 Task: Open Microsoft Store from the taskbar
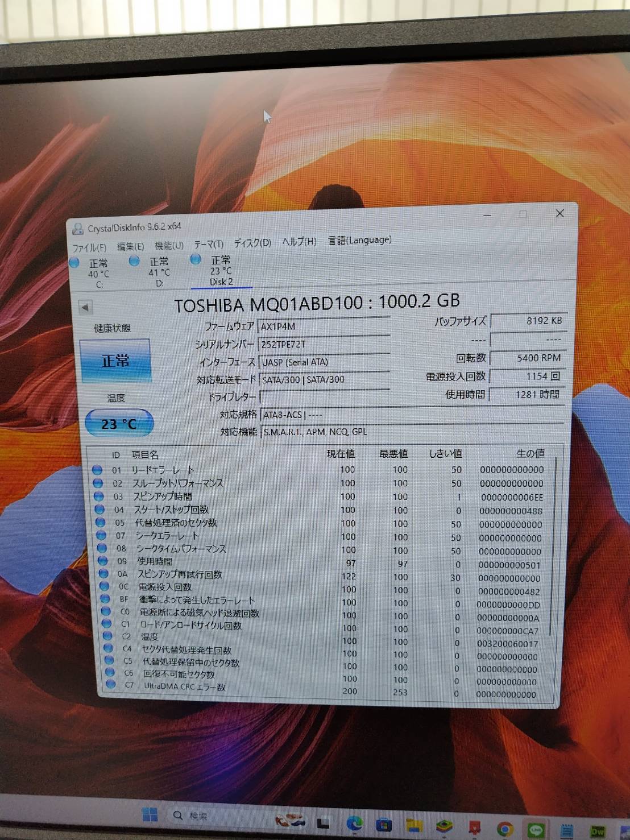click(384, 824)
